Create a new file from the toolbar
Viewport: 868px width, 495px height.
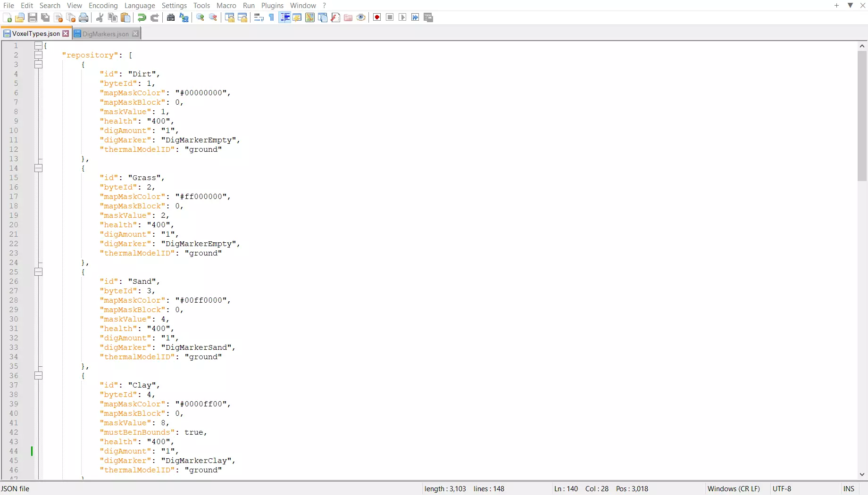[x=7, y=17]
